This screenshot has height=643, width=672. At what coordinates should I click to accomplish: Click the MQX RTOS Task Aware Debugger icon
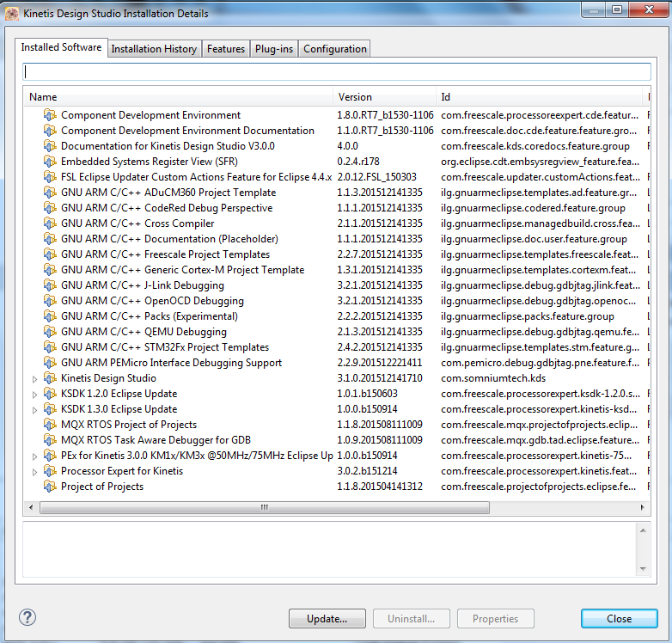pyautogui.click(x=50, y=440)
